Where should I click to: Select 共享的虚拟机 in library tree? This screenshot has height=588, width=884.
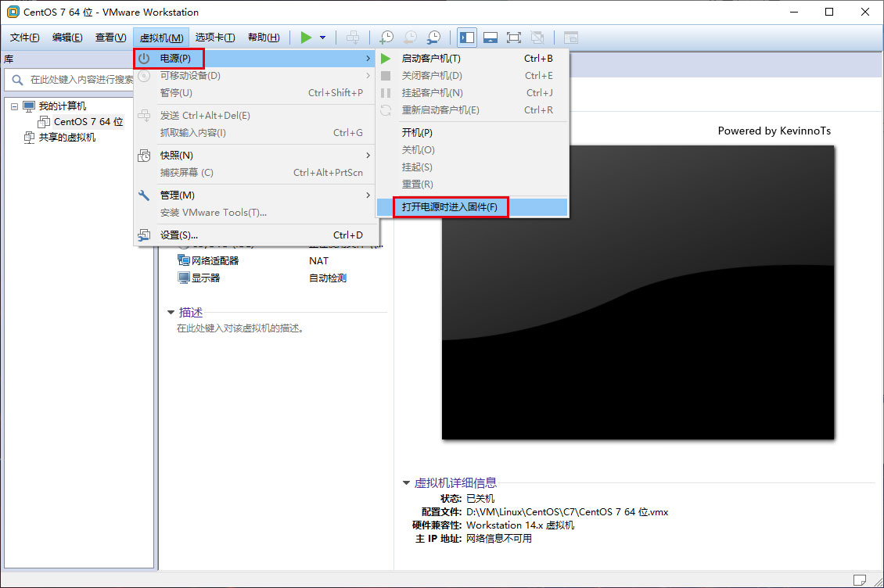[67, 138]
